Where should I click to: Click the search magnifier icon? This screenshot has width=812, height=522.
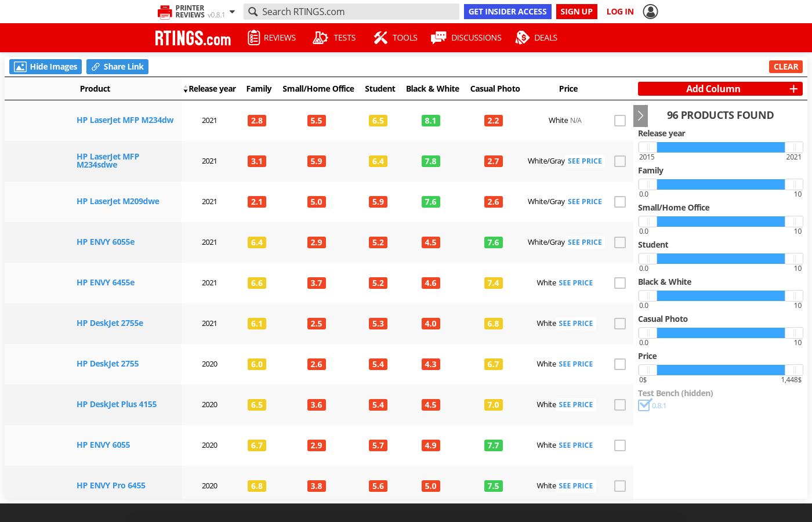click(x=253, y=12)
